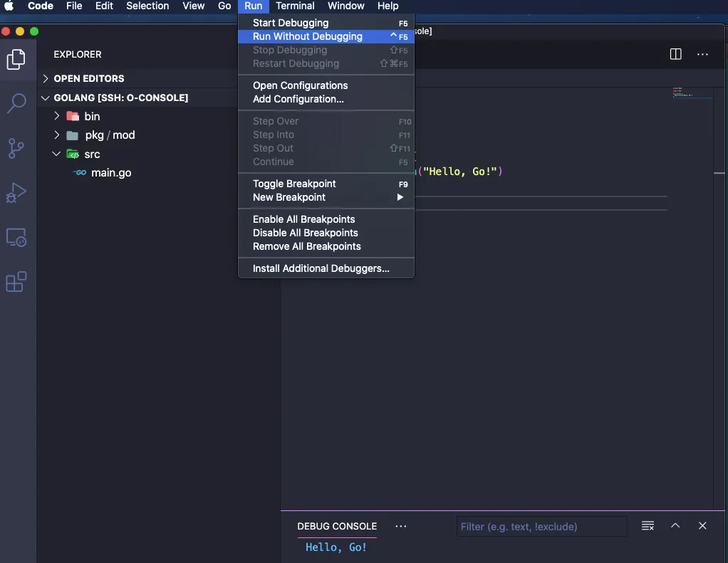Open the File menu

click(74, 6)
